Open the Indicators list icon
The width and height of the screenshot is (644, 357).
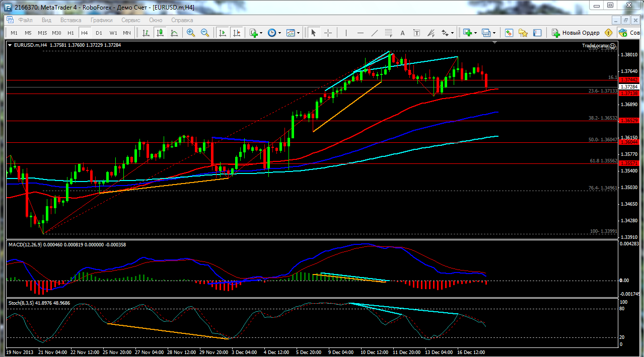click(254, 33)
